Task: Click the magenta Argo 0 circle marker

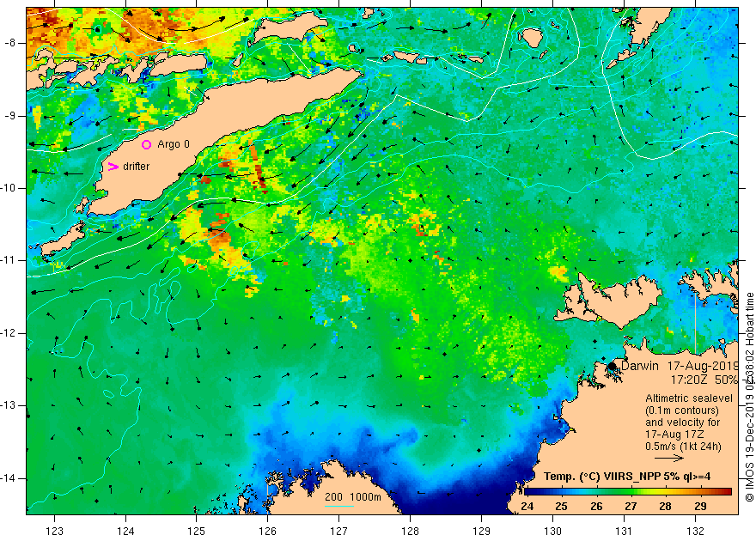Action: tap(147, 144)
